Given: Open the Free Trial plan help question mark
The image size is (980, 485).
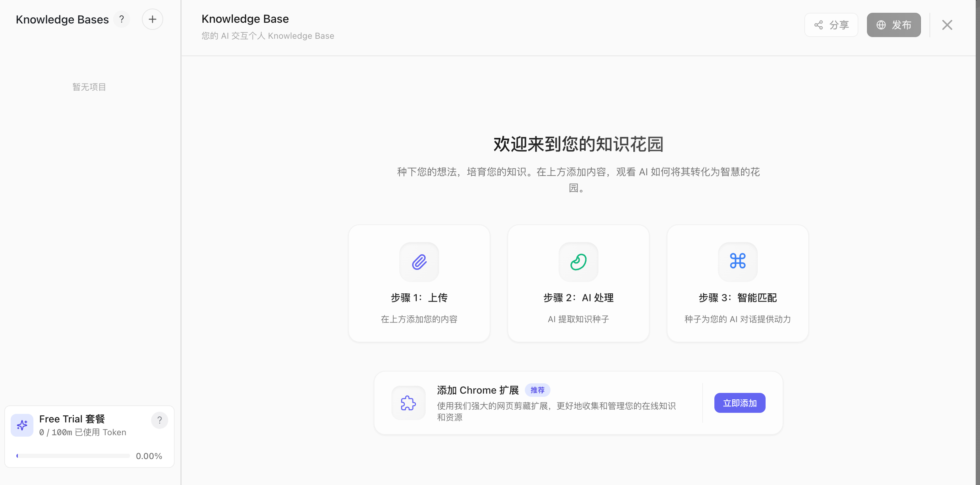Looking at the screenshot, I should click(159, 420).
